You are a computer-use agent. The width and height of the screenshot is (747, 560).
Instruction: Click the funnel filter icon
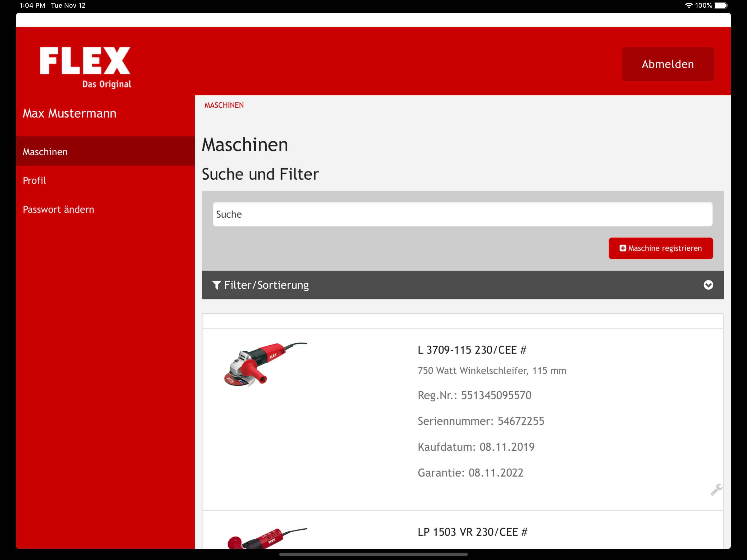pos(217,285)
